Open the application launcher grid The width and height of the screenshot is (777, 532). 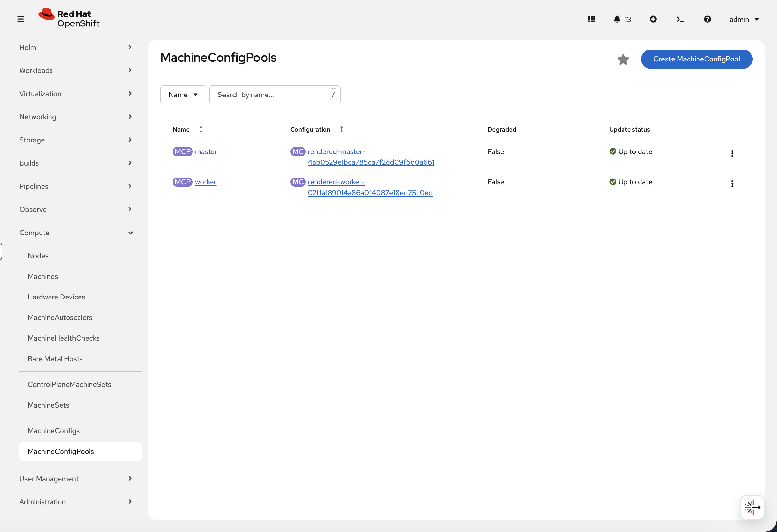pyautogui.click(x=592, y=19)
